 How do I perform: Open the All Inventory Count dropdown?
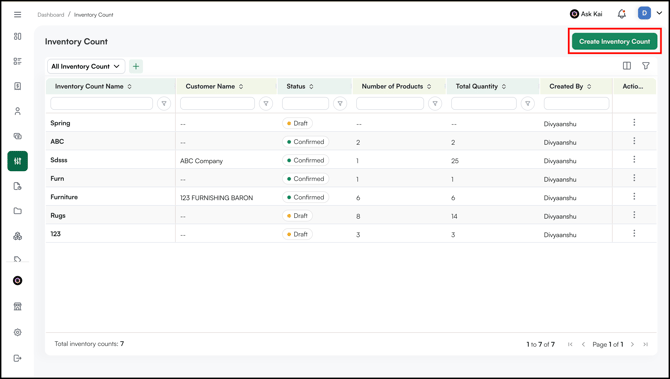point(85,66)
